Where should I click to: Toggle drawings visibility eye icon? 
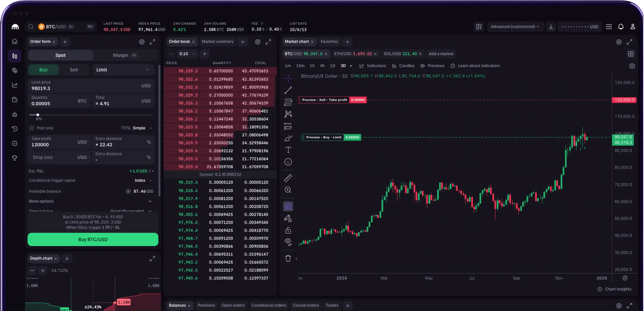click(x=288, y=242)
